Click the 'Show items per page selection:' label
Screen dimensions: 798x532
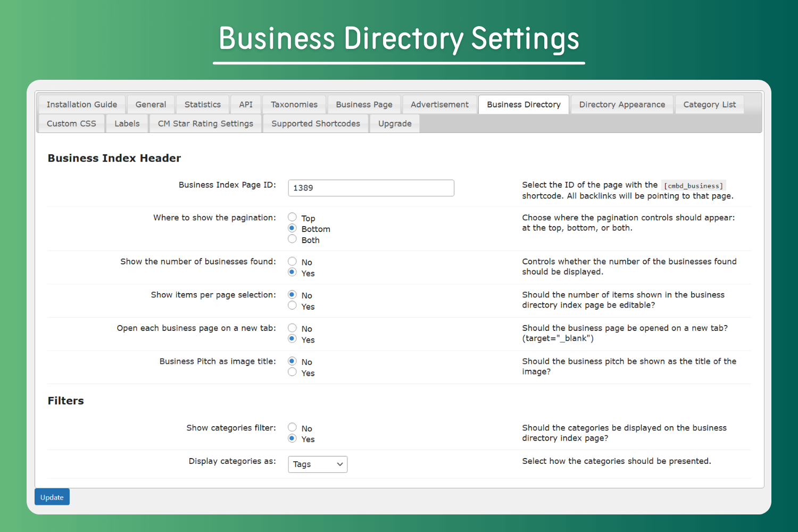(213, 295)
